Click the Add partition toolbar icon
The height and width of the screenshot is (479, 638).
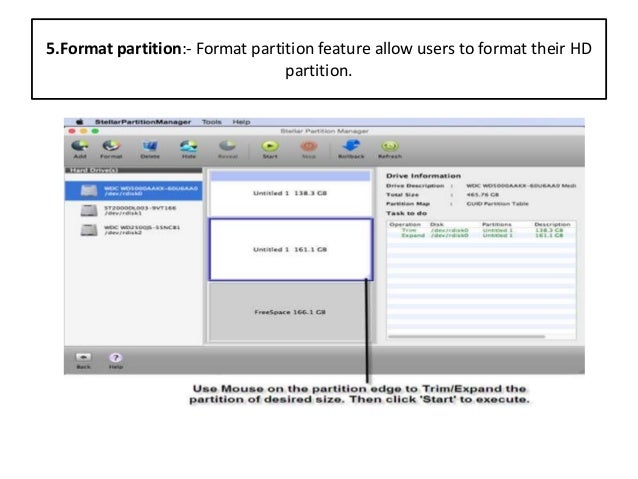coord(80,149)
